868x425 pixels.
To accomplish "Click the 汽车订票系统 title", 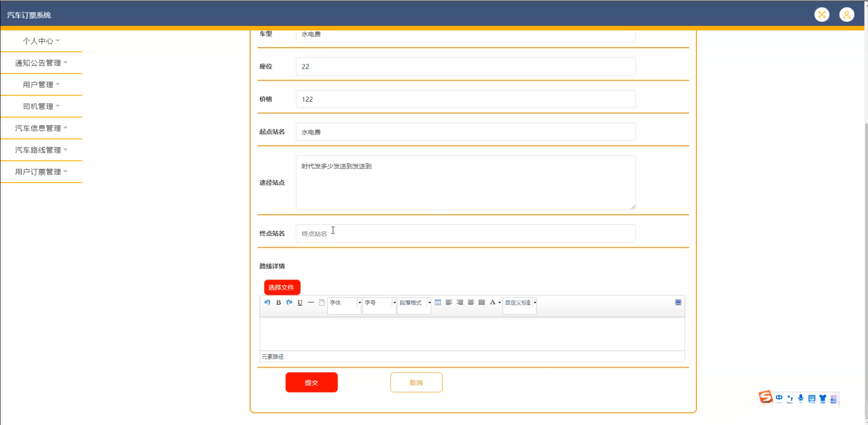I will (29, 15).
